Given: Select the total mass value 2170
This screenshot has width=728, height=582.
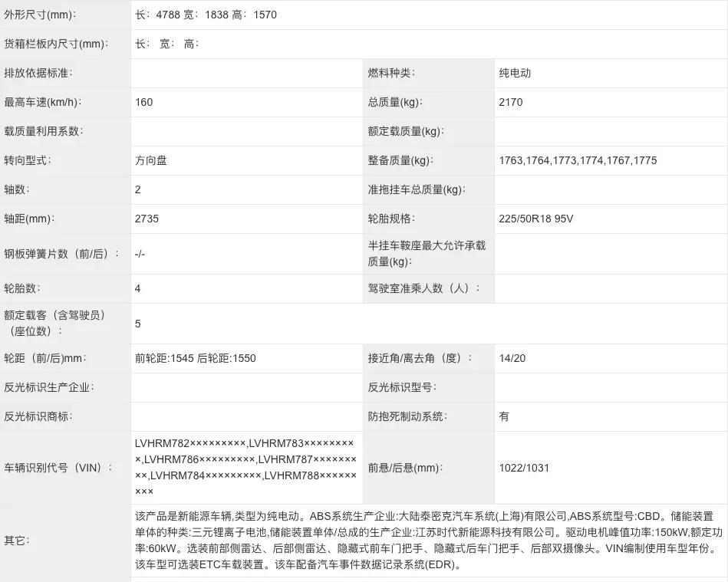Looking at the screenshot, I should click(511, 102).
